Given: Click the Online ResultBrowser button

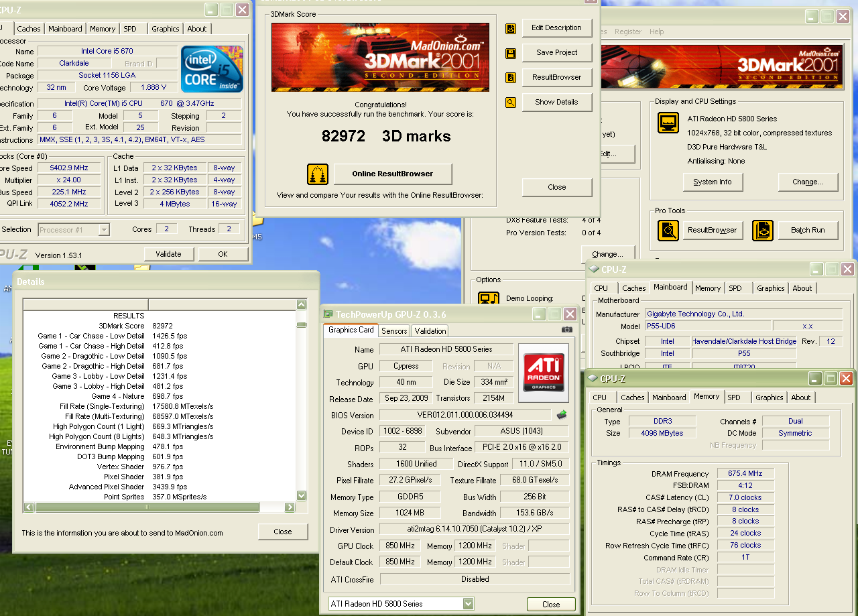Looking at the screenshot, I should (393, 174).
